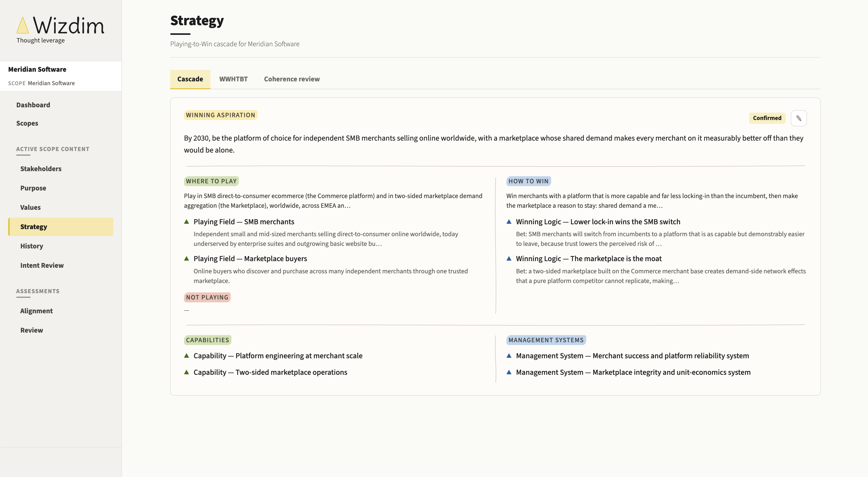Navigate to Purpose
This screenshot has width=868, height=477.
33,188
